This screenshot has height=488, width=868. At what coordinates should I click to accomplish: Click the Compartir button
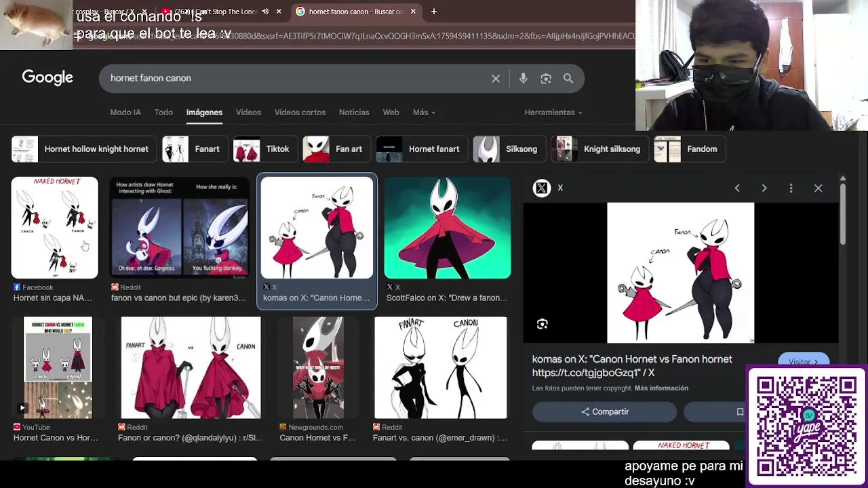click(604, 412)
